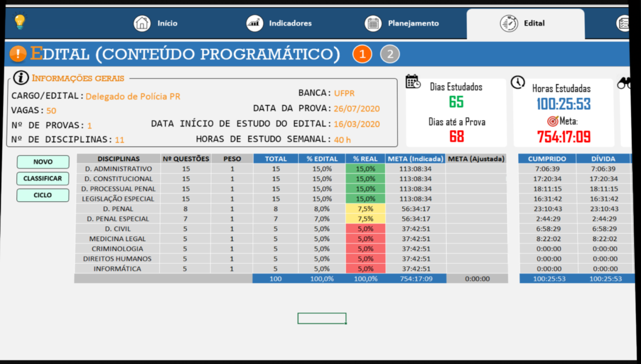641x364 pixels.
Task: Click yellow % REAL cell for D. Penal Especial
Action: (365, 219)
